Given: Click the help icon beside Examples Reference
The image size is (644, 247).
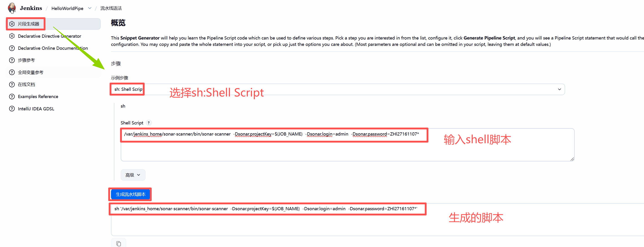Looking at the screenshot, I should pos(12,96).
